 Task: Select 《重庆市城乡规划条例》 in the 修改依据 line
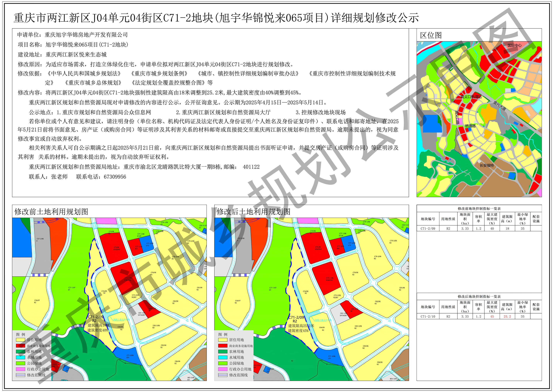tap(159, 74)
